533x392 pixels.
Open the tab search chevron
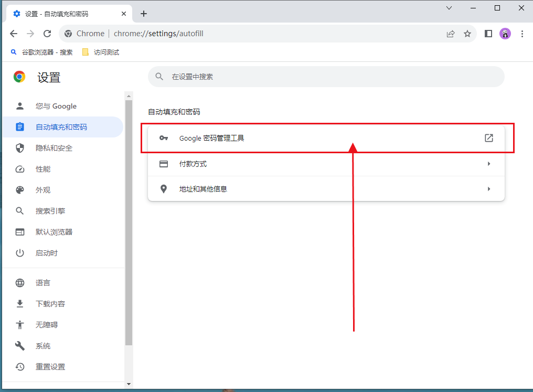tap(449, 8)
